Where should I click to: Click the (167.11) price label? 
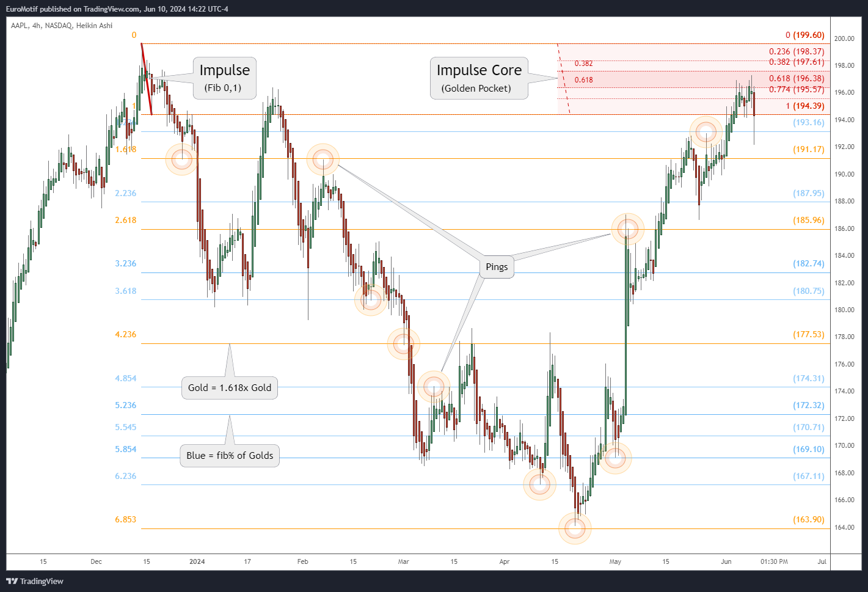809,476
